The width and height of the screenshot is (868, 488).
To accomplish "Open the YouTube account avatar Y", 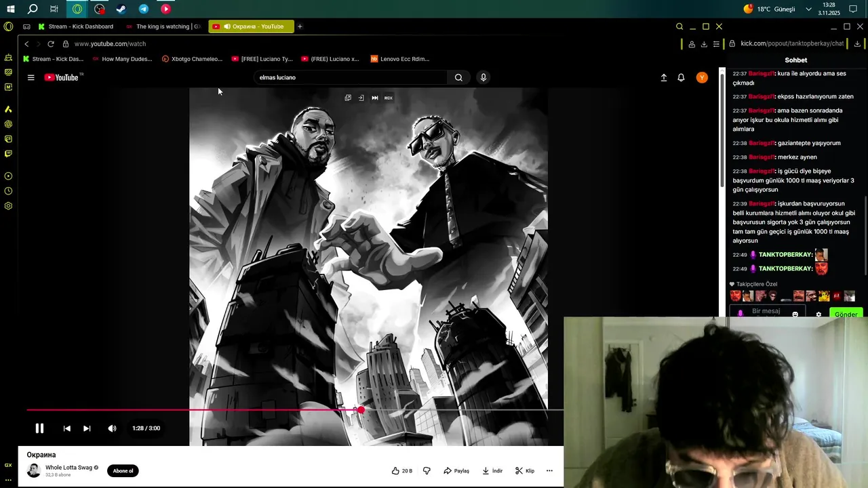I will [702, 77].
